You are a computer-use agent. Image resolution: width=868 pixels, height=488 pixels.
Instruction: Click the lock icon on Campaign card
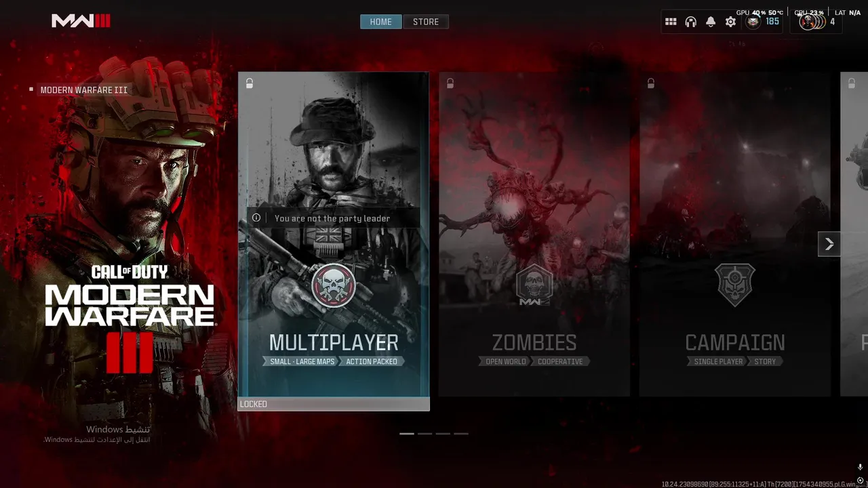coord(651,83)
